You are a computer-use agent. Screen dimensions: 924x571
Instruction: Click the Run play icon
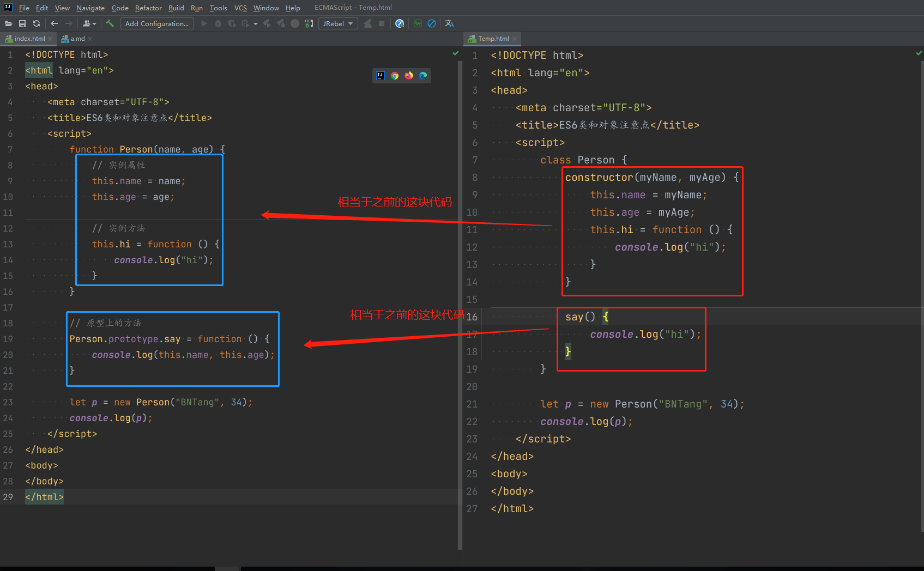tap(204, 23)
